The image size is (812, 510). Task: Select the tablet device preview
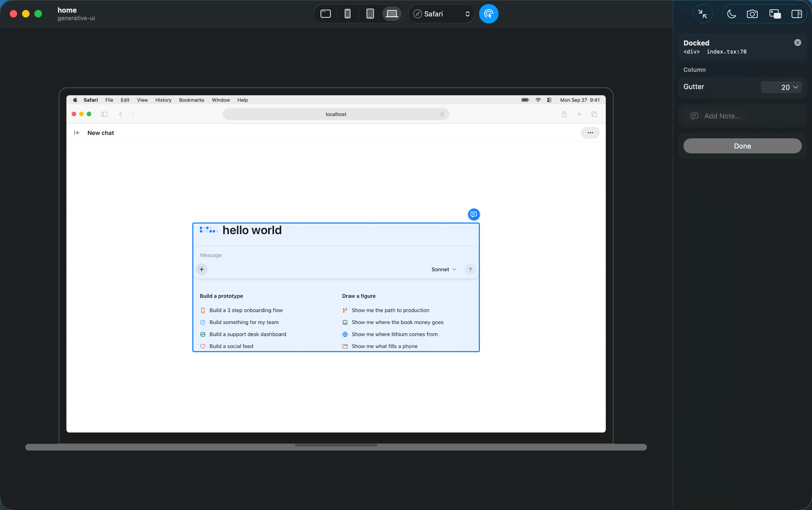tap(370, 14)
